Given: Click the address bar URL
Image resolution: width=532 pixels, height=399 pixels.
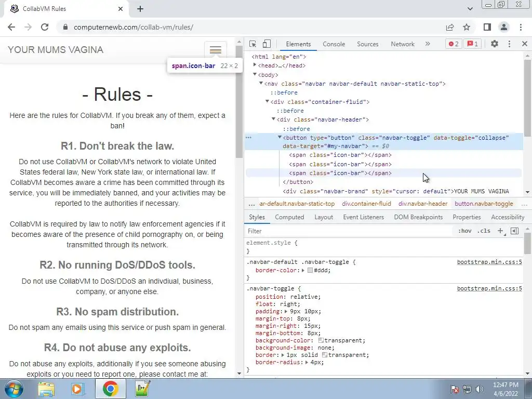Looking at the screenshot, I should [134, 27].
